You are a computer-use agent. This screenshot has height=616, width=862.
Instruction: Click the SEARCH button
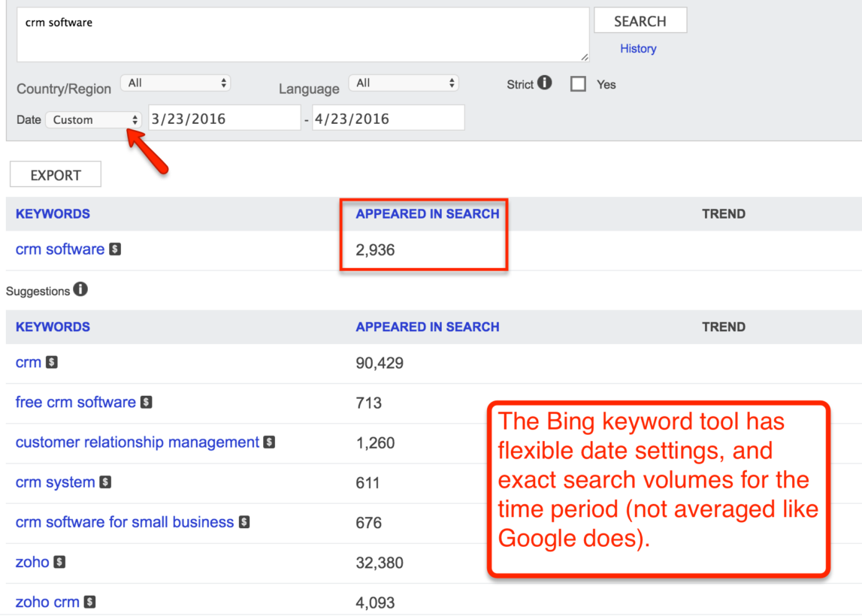coord(640,20)
